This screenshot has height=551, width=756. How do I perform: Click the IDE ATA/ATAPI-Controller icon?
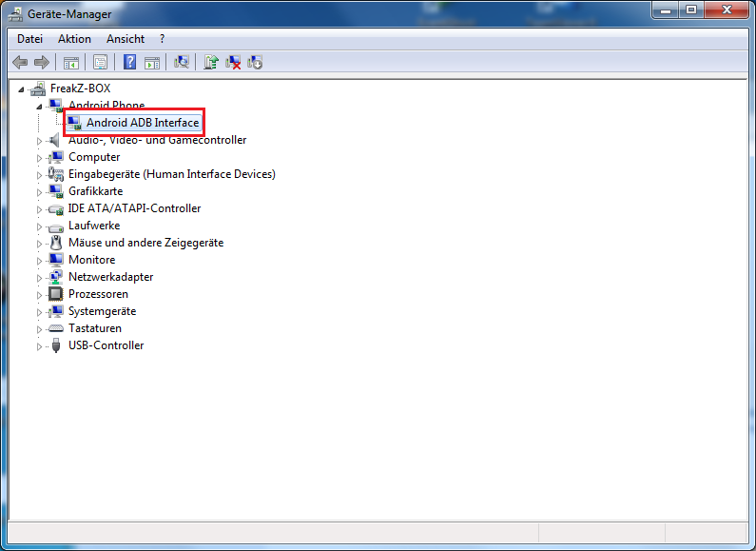click(56, 209)
